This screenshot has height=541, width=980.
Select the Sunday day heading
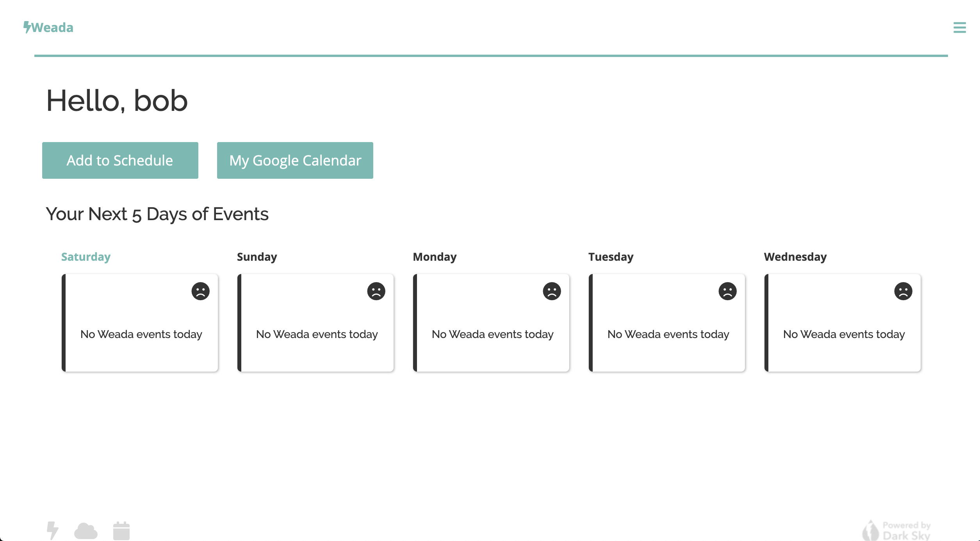257,257
